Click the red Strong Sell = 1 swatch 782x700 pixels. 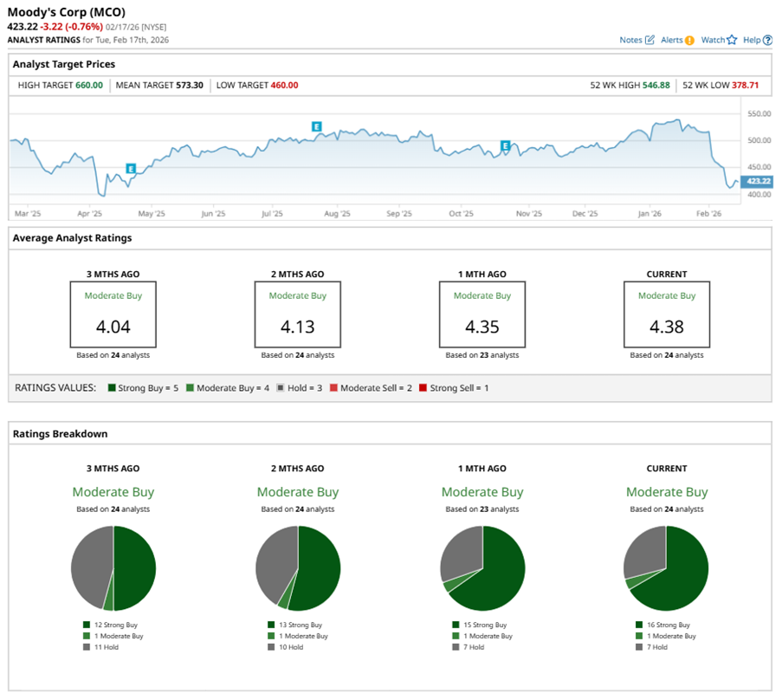(423, 388)
